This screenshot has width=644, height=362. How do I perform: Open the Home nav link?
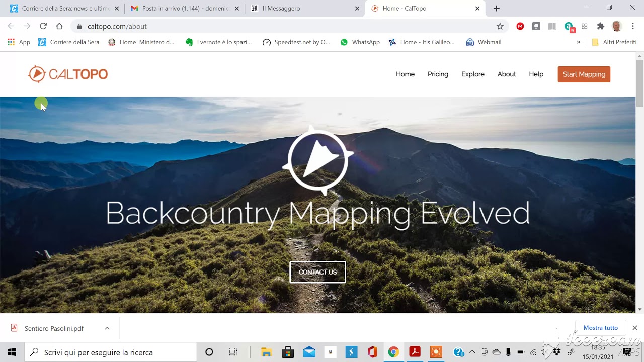point(405,74)
